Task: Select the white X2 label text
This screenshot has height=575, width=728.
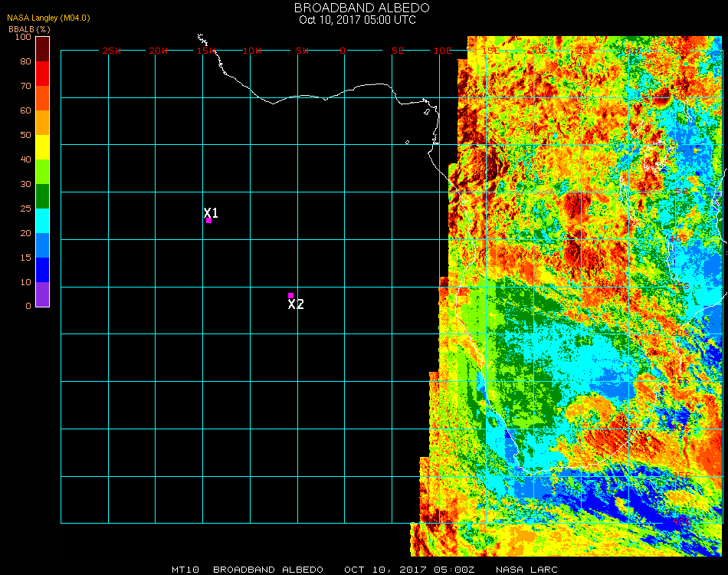Action: tap(296, 304)
